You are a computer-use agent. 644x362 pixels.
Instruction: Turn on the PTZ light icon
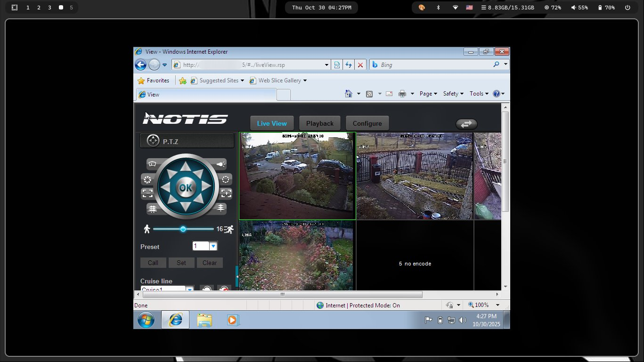[221, 164]
